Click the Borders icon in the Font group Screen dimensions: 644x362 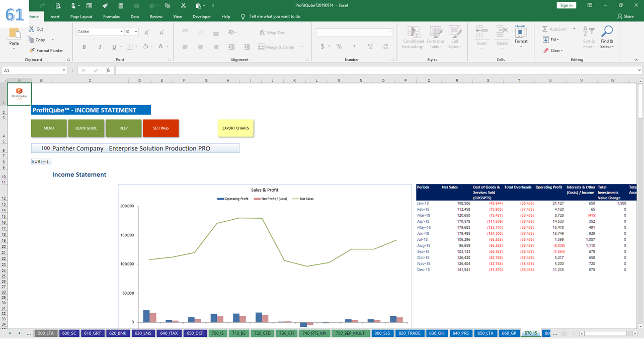(x=129, y=47)
